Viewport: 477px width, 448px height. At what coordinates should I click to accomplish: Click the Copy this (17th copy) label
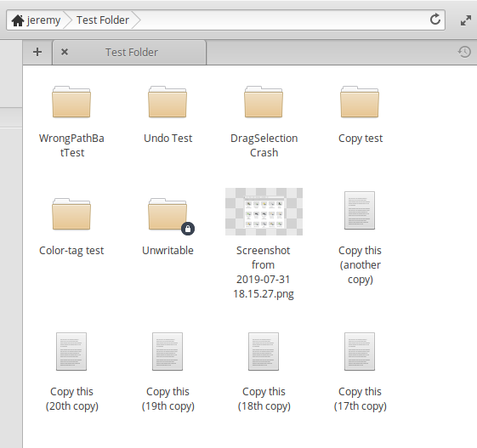click(361, 399)
